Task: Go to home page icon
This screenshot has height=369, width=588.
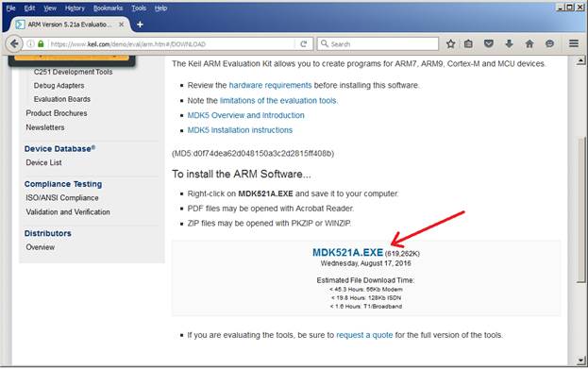Action: [529, 43]
